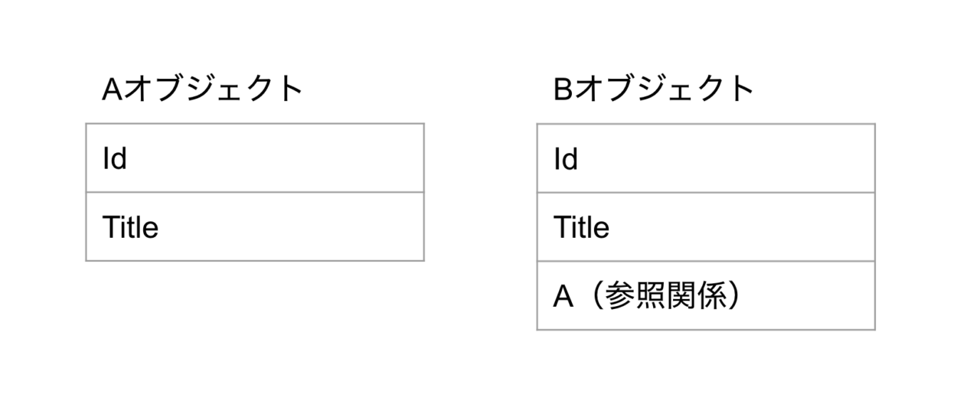Image resolution: width=980 pixels, height=420 pixels.
Task: Click the left border of Bオブジェクト table
Action: (537, 226)
